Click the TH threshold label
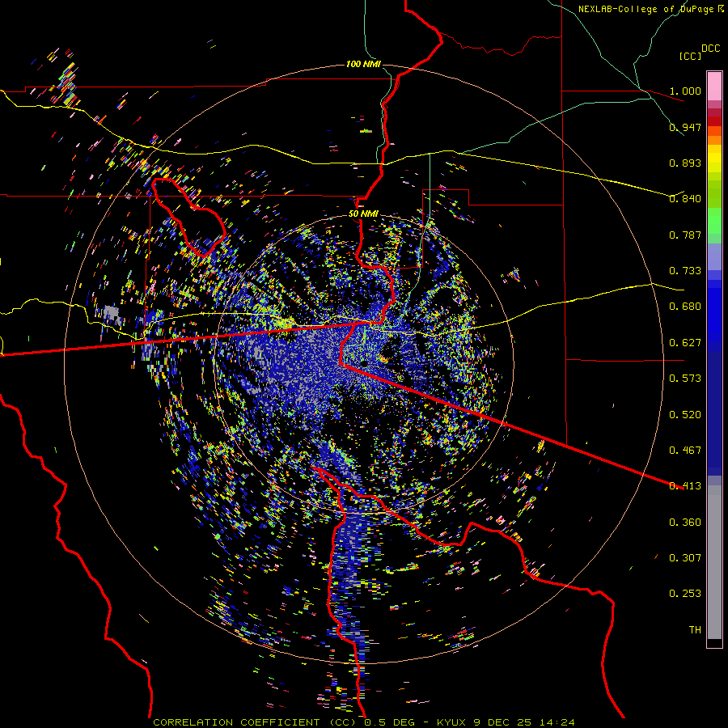728x728 pixels. 695,630
